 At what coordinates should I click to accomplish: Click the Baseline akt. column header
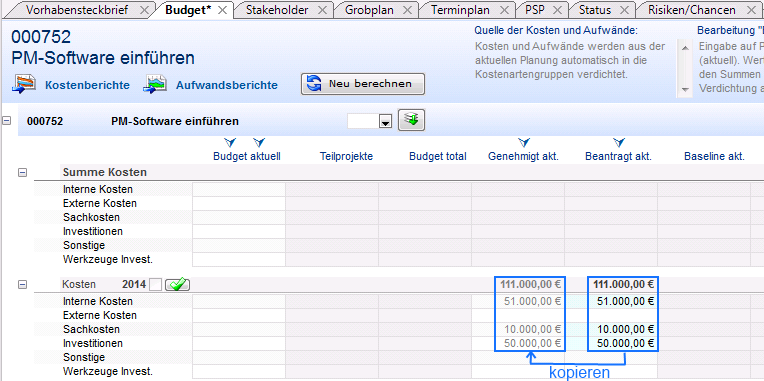714,156
